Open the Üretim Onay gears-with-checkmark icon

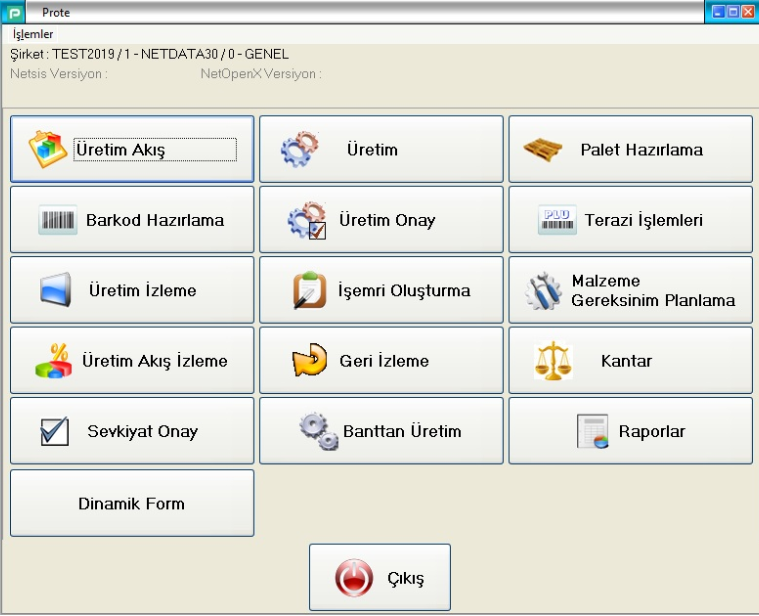pos(305,220)
